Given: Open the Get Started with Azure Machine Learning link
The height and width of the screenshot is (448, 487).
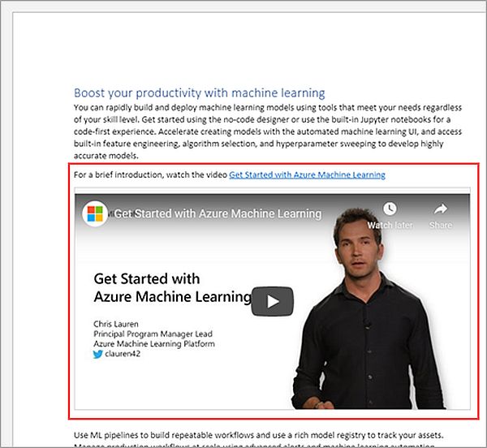Looking at the screenshot, I should pyautogui.click(x=307, y=174).
